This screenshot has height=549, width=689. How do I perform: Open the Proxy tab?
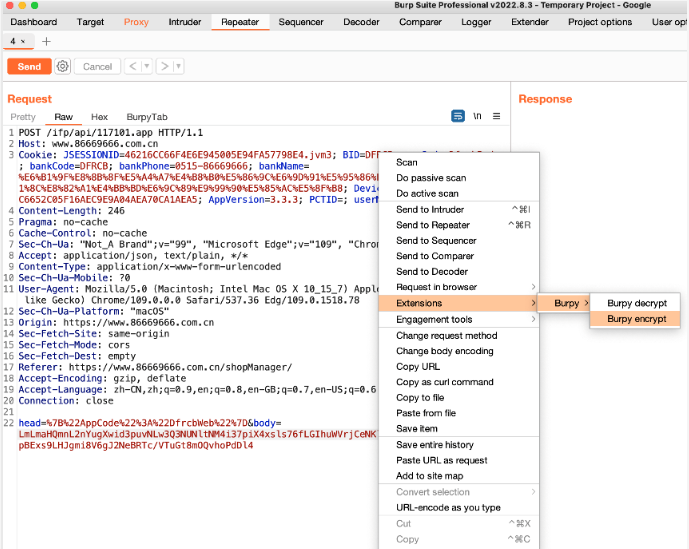coord(136,22)
